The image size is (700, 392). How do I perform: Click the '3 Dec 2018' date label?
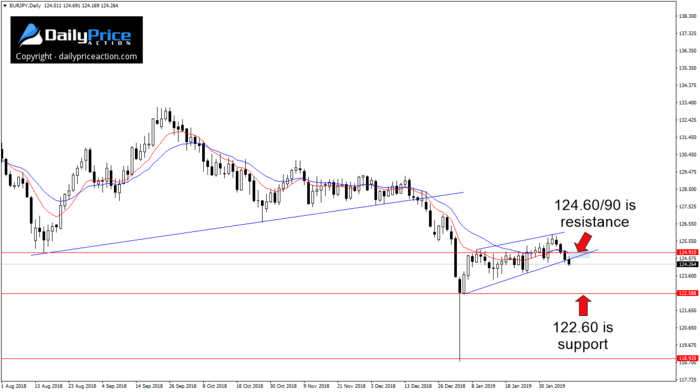(383, 386)
